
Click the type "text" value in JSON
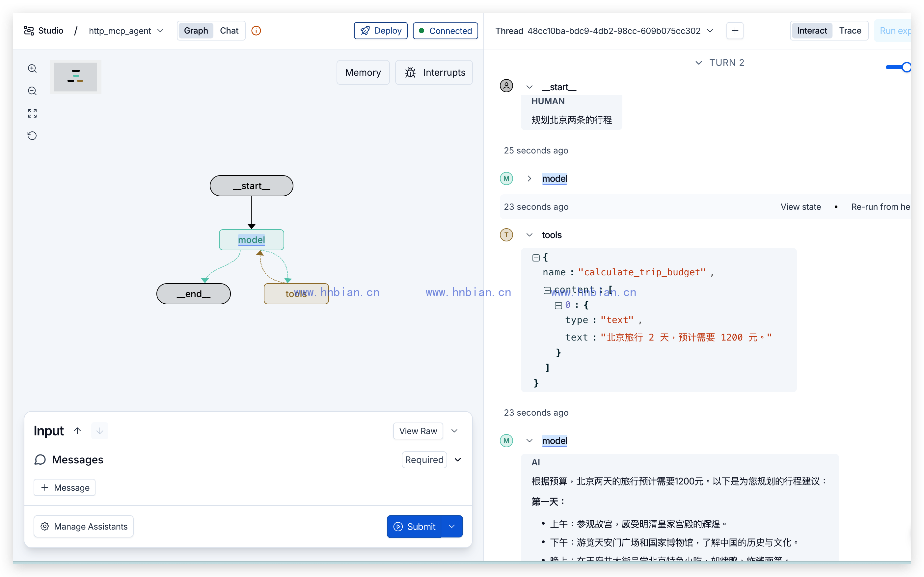[617, 320]
